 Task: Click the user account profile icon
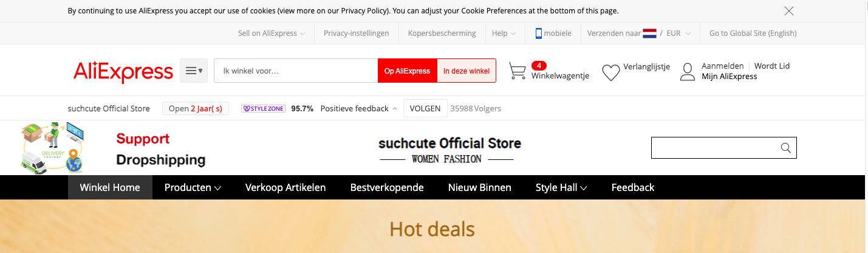pos(687,72)
